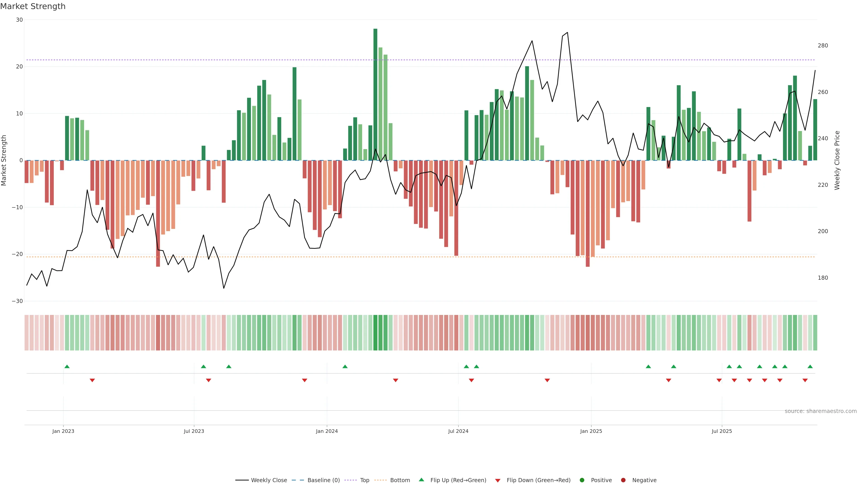Click the Jan 2024 x-axis label

326,432
